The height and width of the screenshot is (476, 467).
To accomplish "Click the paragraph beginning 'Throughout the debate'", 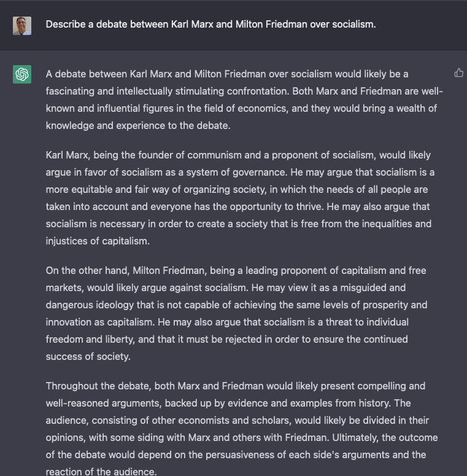I will (242, 429).
